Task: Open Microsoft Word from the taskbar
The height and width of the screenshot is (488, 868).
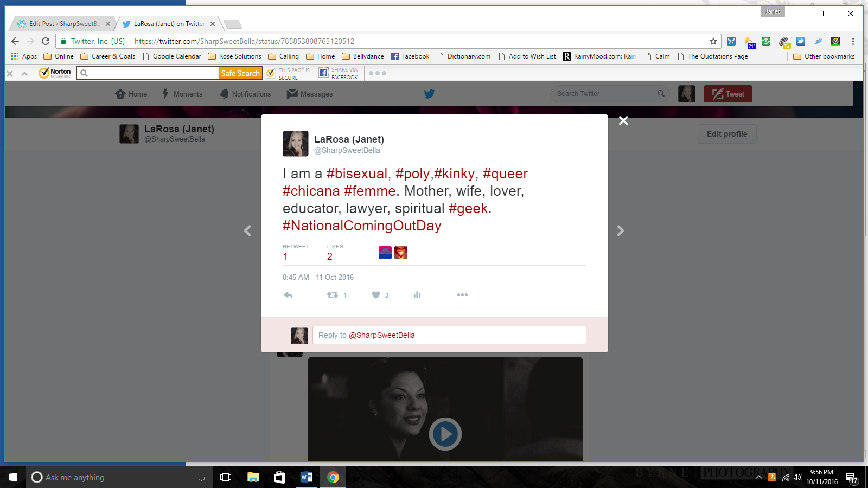Action: pos(306,477)
